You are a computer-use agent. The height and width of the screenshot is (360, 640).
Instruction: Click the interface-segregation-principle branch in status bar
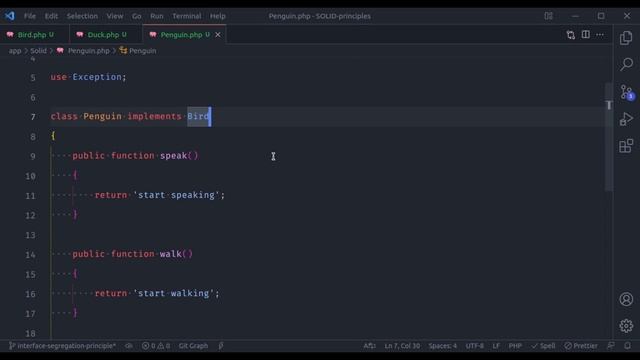coord(62,346)
